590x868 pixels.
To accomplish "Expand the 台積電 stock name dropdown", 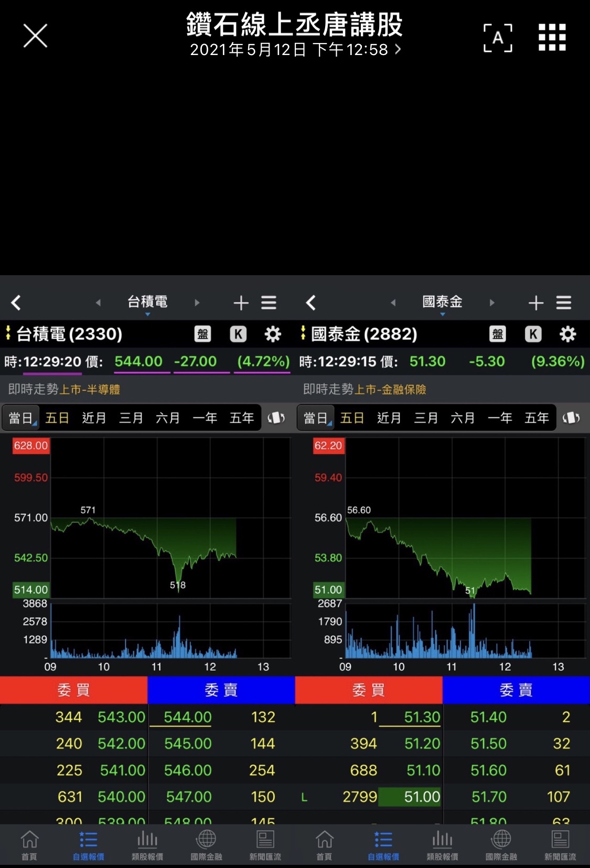I will [x=147, y=303].
